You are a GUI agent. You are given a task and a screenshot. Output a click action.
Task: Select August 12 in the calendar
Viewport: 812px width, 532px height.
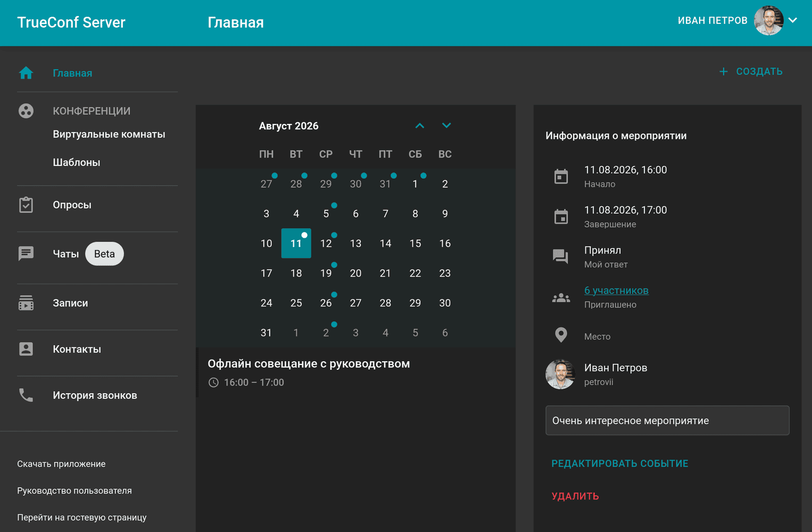pyautogui.click(x=326, y=243)
